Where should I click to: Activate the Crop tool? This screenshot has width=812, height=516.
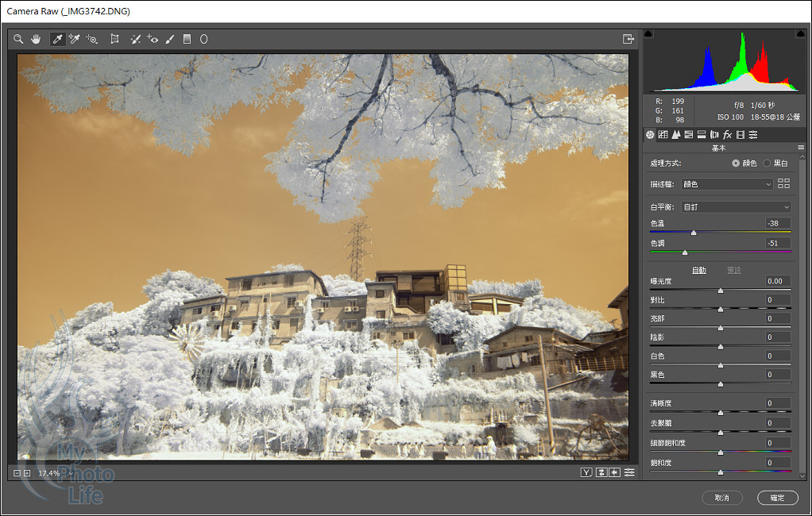pos(114,39)
